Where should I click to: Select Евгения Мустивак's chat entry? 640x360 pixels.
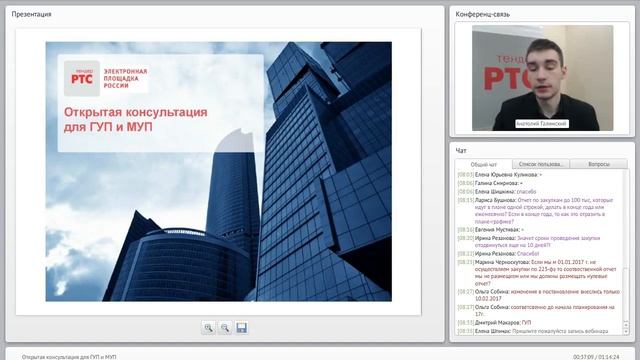point(491,230)
